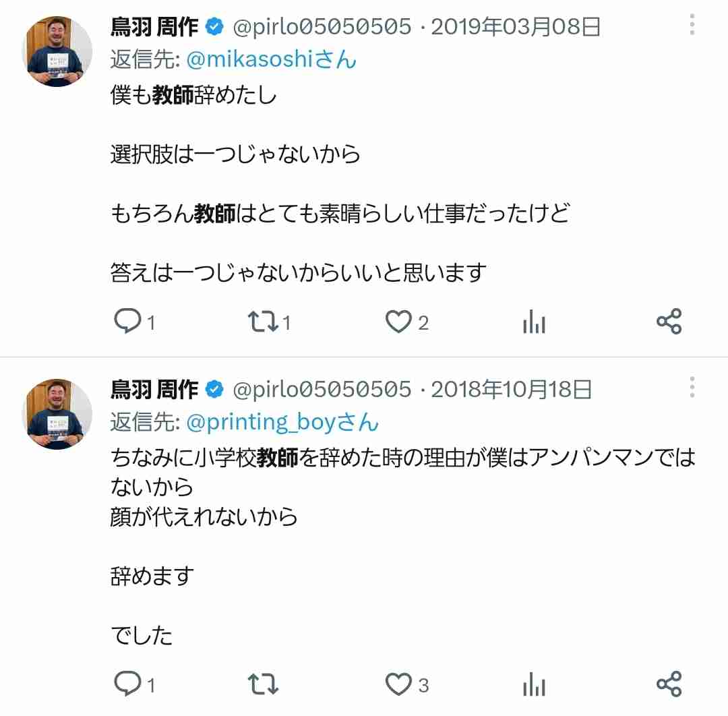Click 鳥羽 周作 name on first tweet
The image size is (728, 716).
[x=154, y=26]
